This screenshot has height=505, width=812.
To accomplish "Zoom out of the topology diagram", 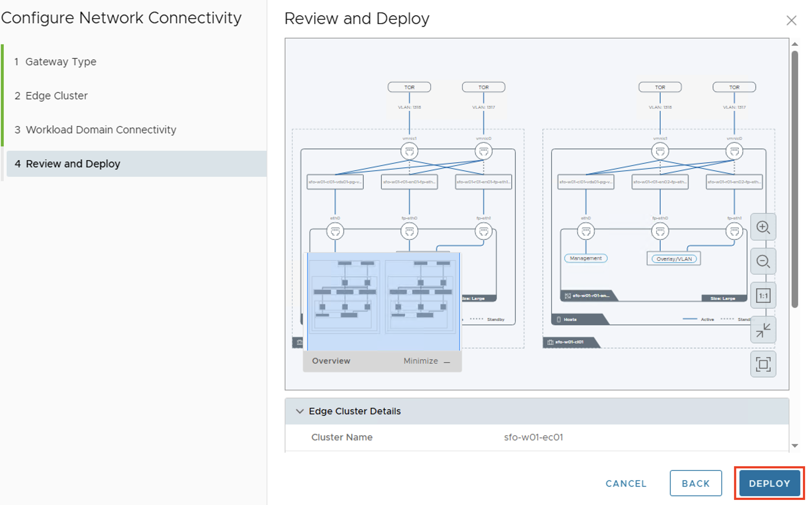I will [x=763, y=261].
